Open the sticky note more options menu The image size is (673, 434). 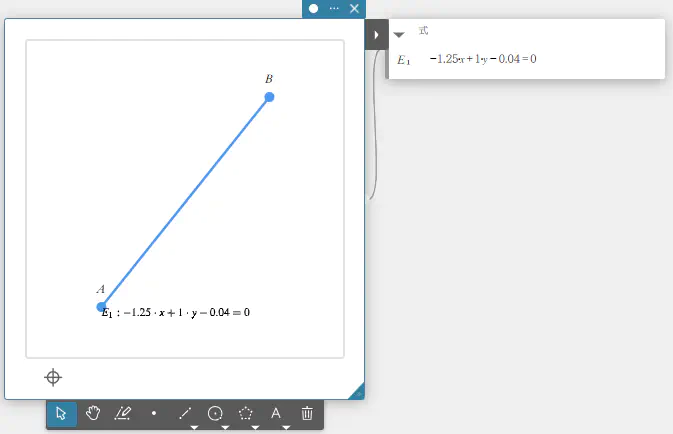pyautogui.click(x=334, y=8)
